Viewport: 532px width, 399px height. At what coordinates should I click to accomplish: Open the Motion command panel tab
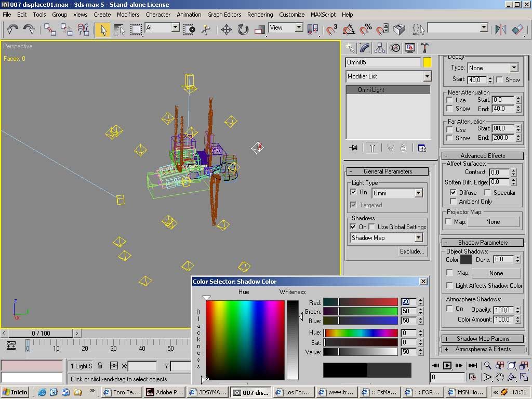click(x=395, y=48)
